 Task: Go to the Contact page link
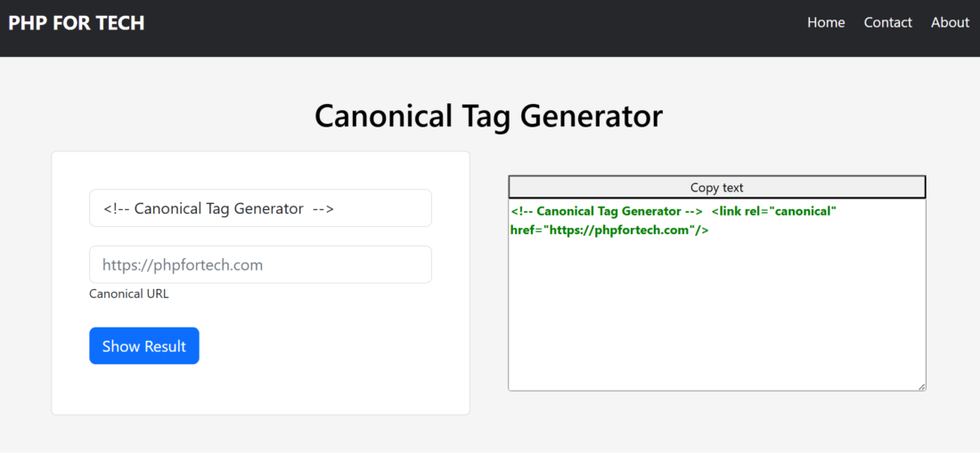click(887, 22)
